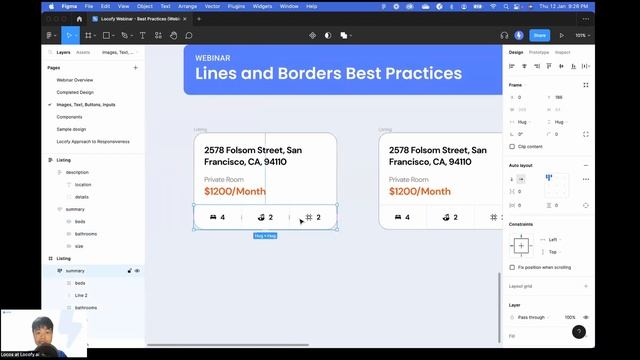
Task: Click the search icon in Layers panel
Action: point(50,52)
